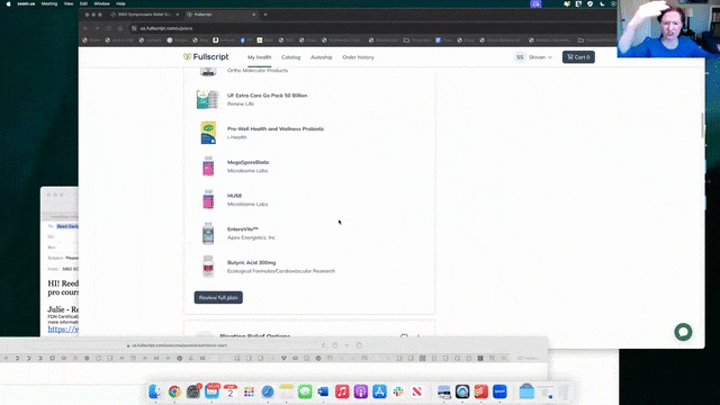Open the green chat support bubble
The width and height of the screenshot is (720, 405).
683,332
